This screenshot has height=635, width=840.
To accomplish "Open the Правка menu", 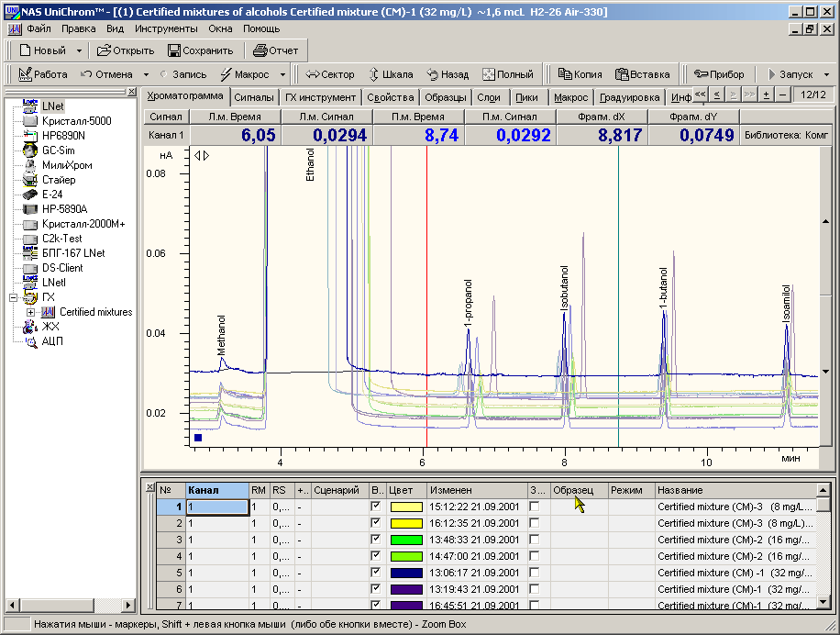I will click(x=78, y=29).
